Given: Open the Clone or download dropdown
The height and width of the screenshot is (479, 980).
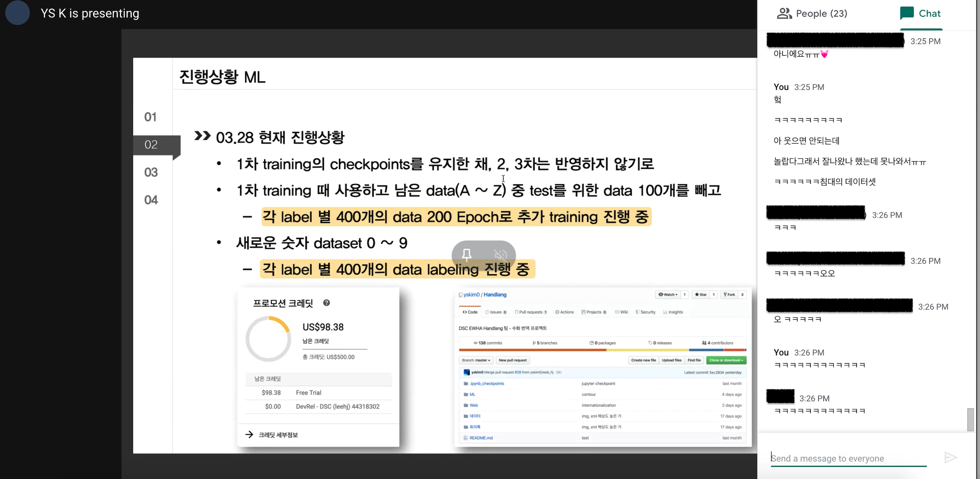Looking at the screenshot, I should coord(726,360).
